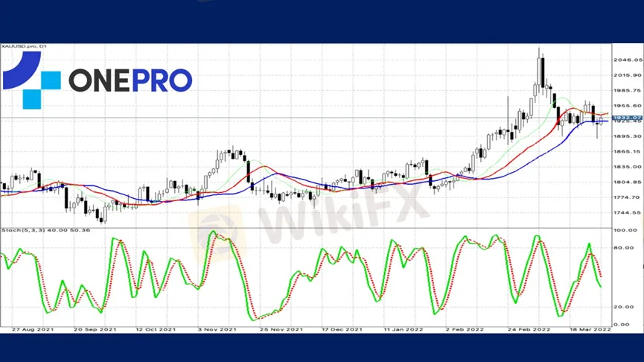Click the 2 Feb 2022 date label
This screenshot has width=644, height=362.
[x=465, y=329]
